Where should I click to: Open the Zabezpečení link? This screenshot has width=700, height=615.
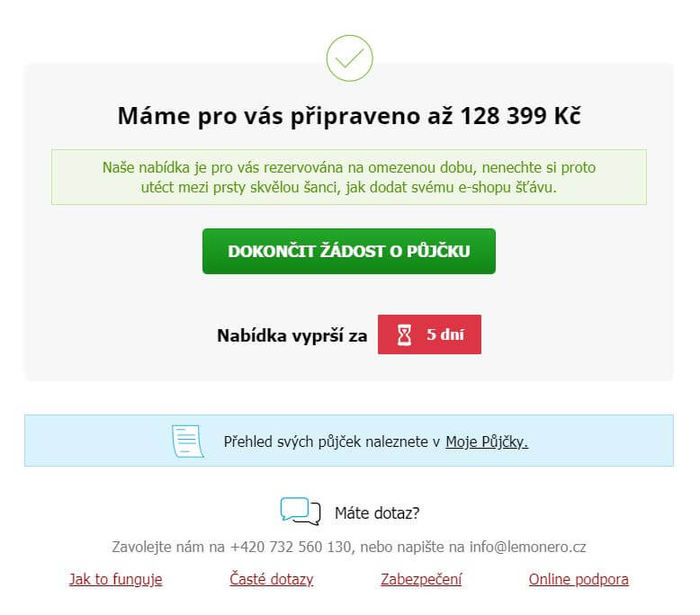click(421, 579)
